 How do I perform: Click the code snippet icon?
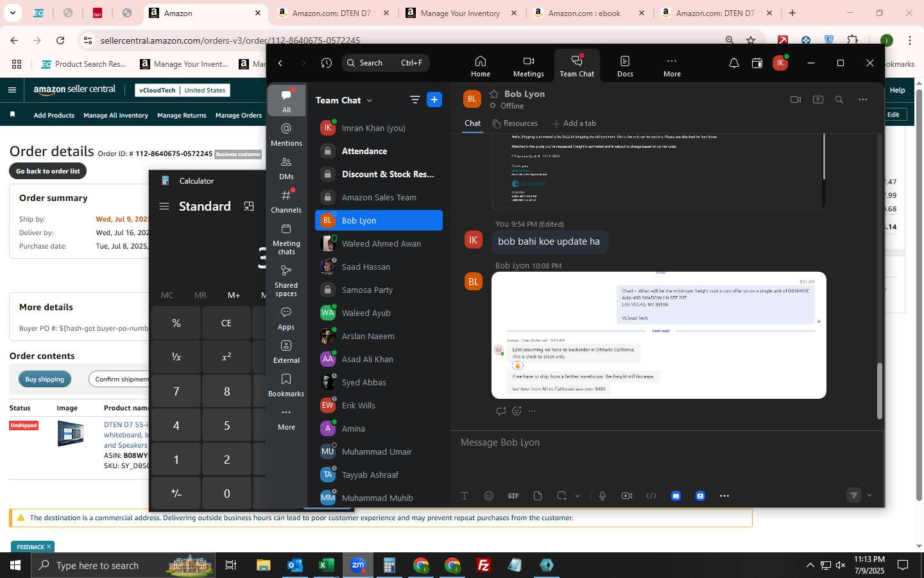coord(651,496)
